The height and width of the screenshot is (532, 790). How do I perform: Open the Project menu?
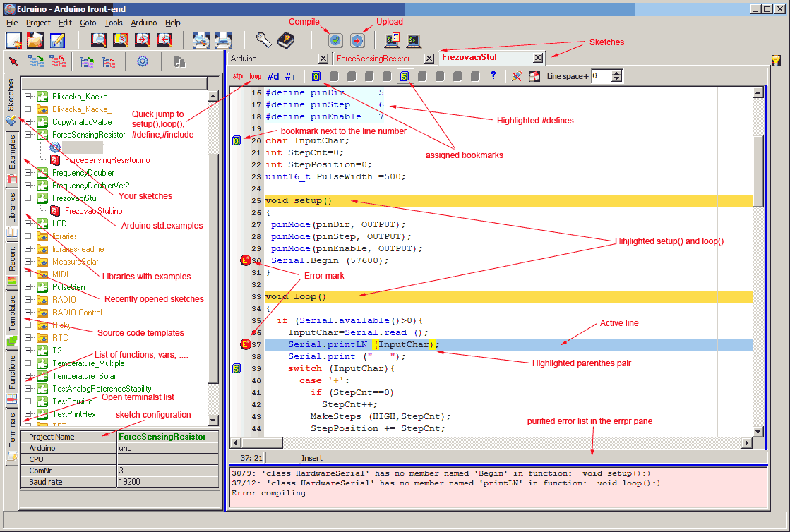pyautogui.click(x=38, y=23)
